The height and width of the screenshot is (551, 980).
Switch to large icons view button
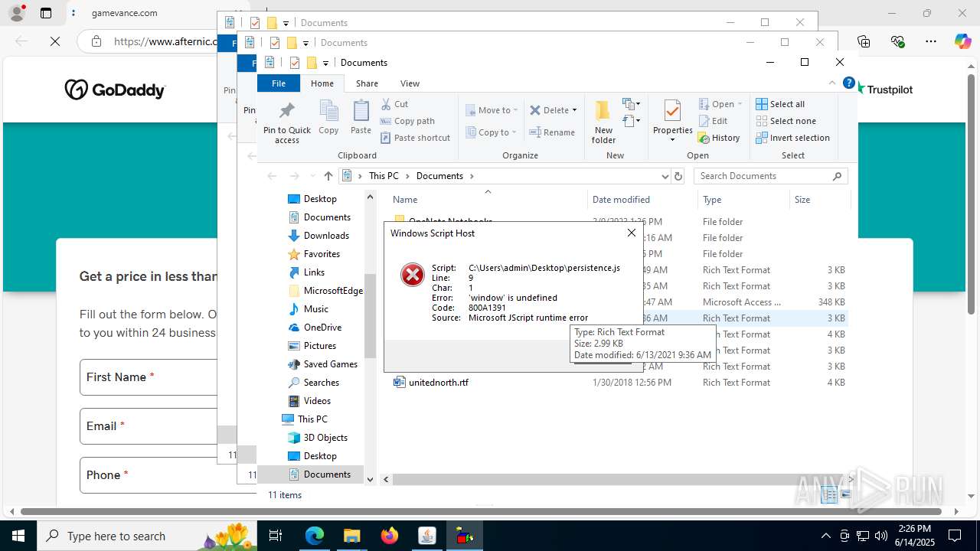(846, 495)
